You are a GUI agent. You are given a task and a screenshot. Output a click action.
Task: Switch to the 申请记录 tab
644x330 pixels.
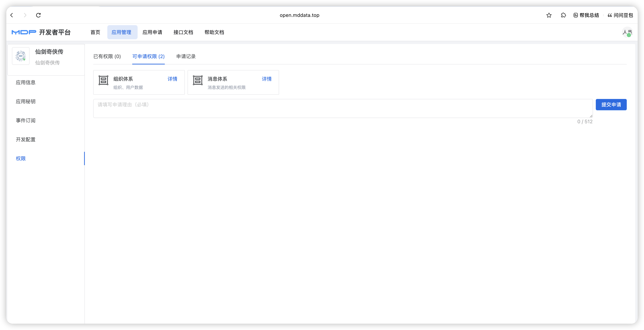tap(186, 56)
